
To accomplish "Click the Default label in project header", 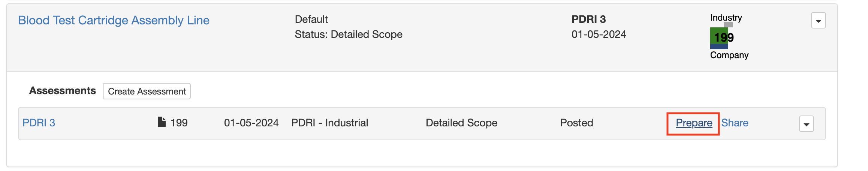I will click(311, 19).
